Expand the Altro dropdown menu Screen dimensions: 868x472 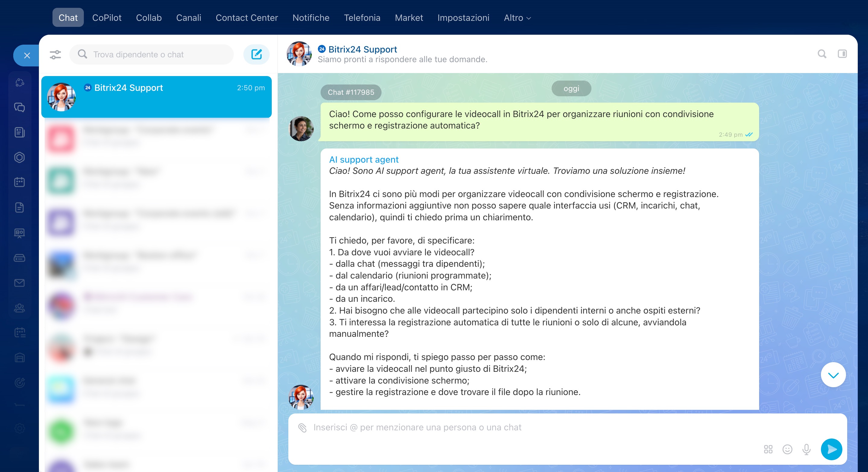[517, 18]
